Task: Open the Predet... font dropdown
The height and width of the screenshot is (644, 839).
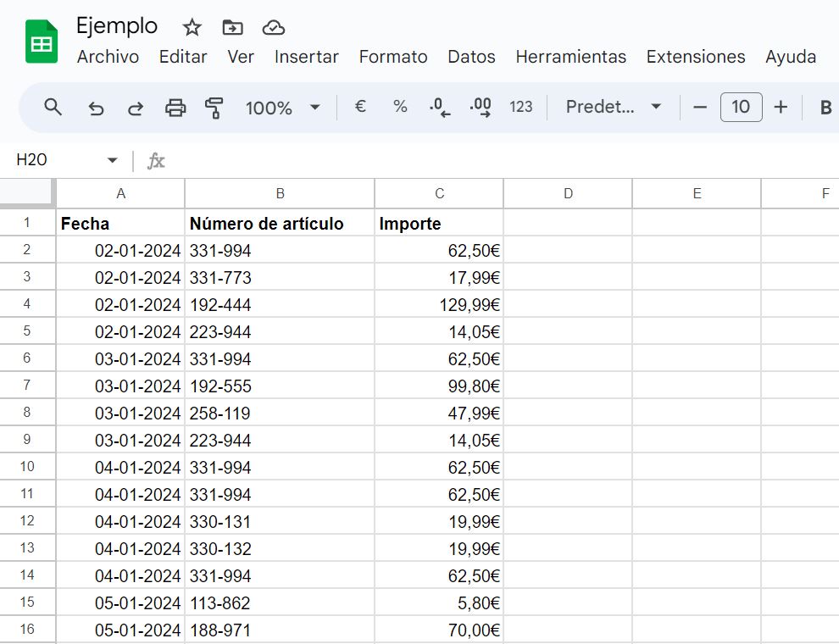Action: tap(614, 107)
